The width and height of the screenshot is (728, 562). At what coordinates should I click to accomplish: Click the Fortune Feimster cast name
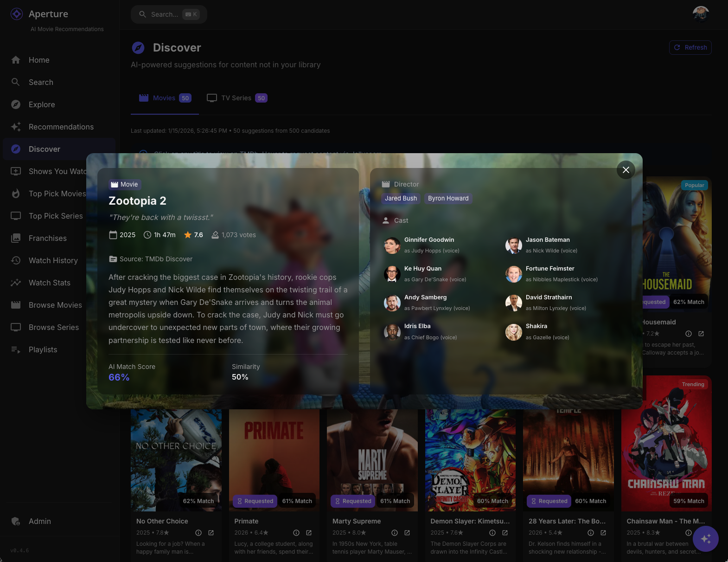[550, 269]
